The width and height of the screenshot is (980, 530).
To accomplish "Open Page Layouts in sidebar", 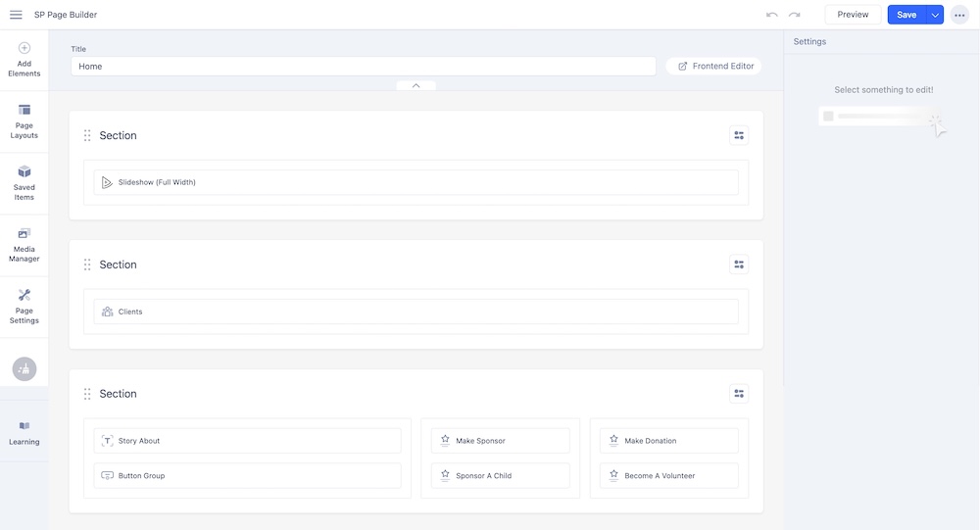I will pos(24,120).
